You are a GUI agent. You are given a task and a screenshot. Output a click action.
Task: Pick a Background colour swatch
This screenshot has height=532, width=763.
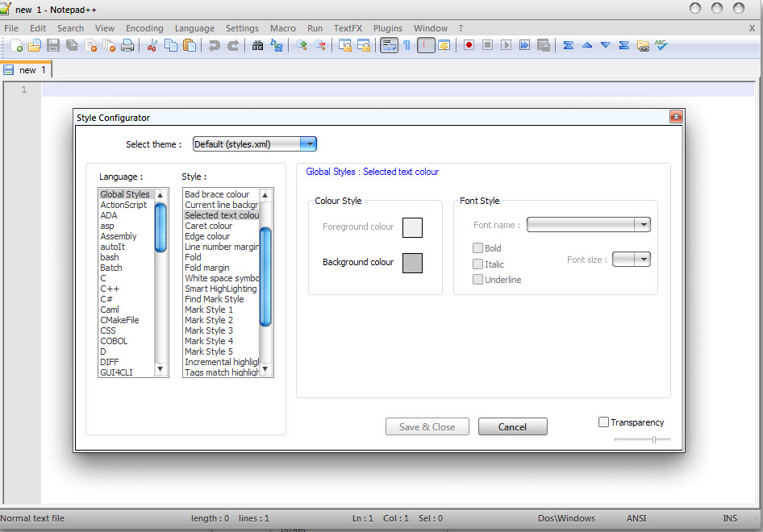coord(412,263)
